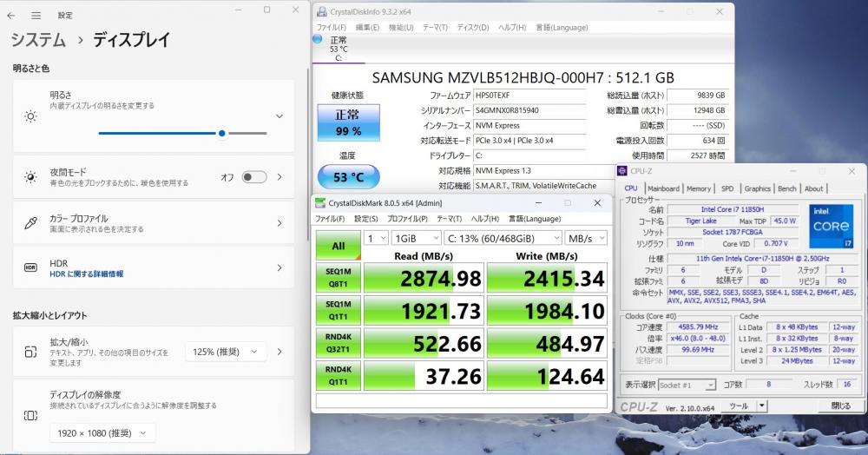This screenshot has width=868, height=455.
Task: Click the CPU-Z title bar app icon
Action: (x=622, y=171)
